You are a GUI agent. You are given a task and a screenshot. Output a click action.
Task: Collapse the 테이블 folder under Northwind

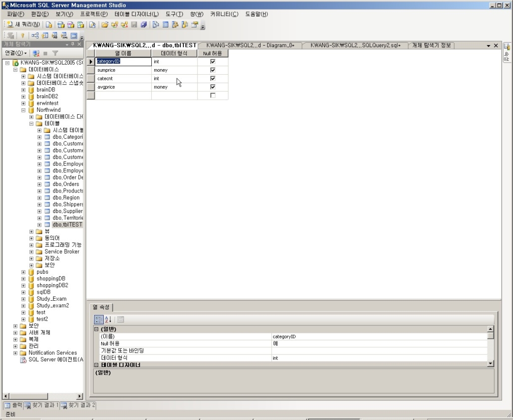point(32,124)
